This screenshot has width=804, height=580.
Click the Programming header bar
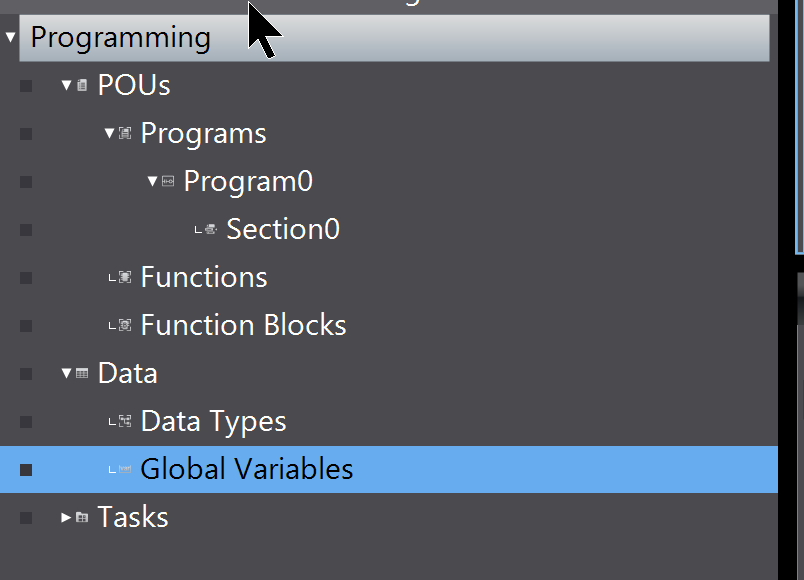pos(394,38)
